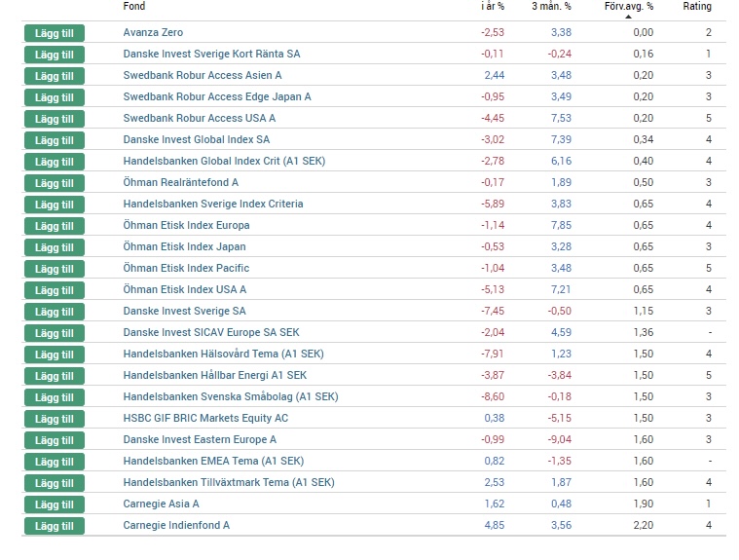Select the Carnegie Asia A fund link

coord(161,504)
